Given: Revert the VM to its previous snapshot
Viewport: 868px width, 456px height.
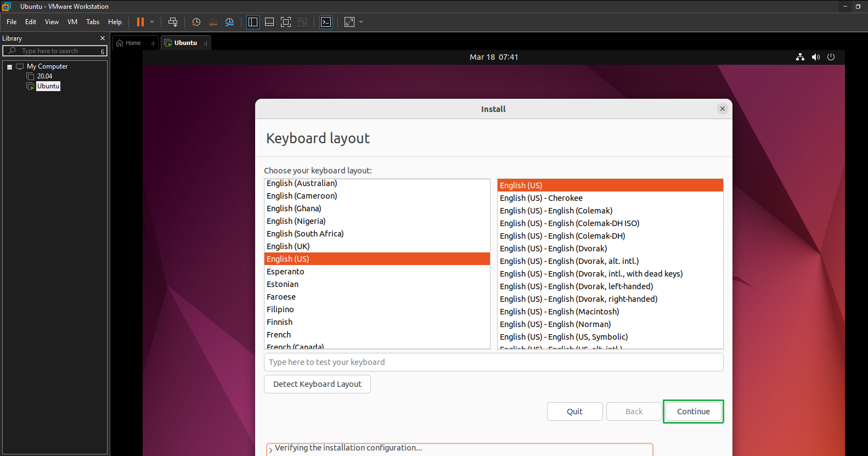Looking at the screenshot, I should [213, 22].
